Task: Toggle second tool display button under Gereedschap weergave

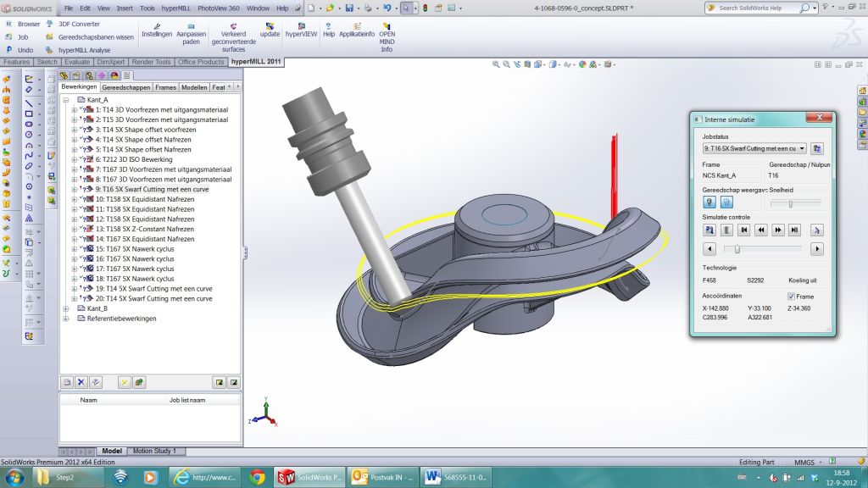Action: point(726,202)
